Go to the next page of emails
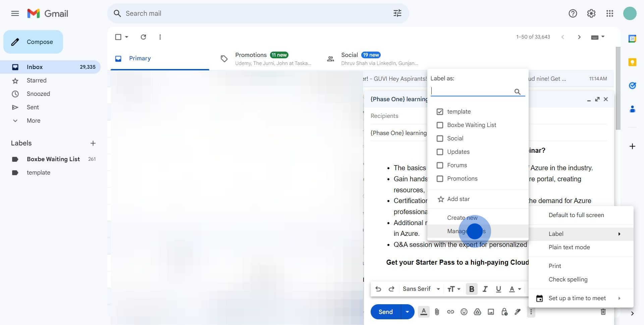Screen dimensions: 644x325 (x=579, y=37)
